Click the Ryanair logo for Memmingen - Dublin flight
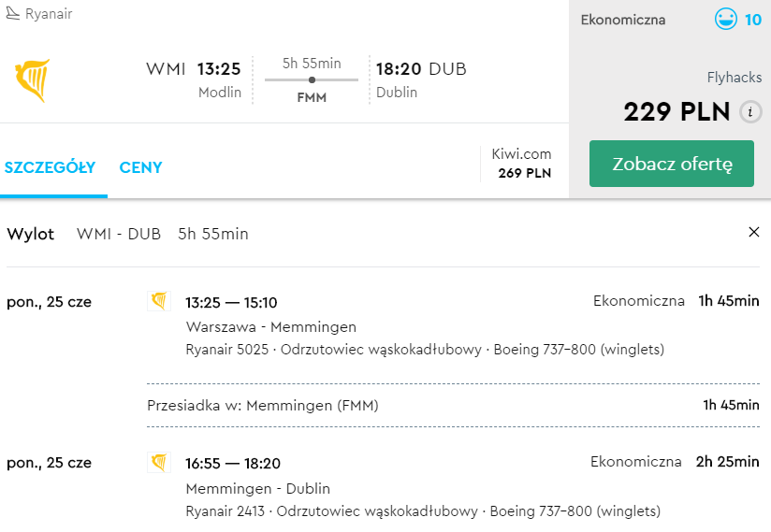The image size is (771, 532). pos(159,462)
